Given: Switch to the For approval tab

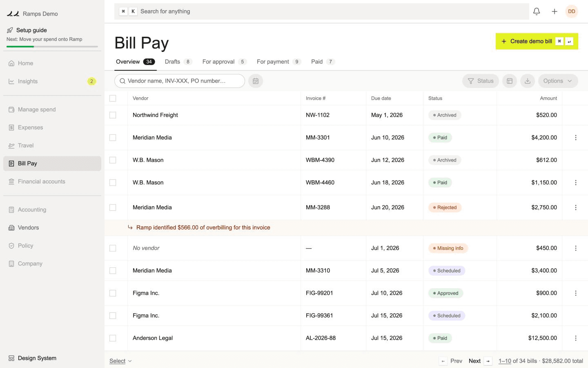Looking at the screenshot, I should [x=225, y=62].
